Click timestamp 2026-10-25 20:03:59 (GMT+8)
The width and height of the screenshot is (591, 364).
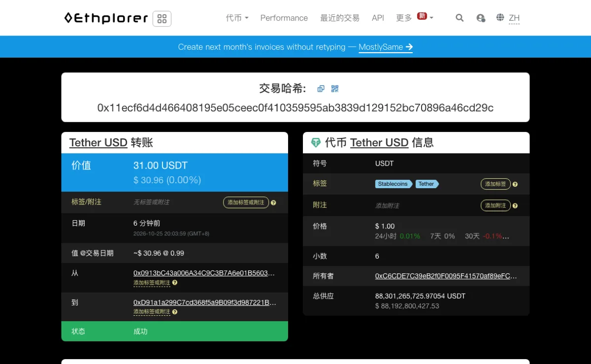pyautogui.click(x=171, y=233)
